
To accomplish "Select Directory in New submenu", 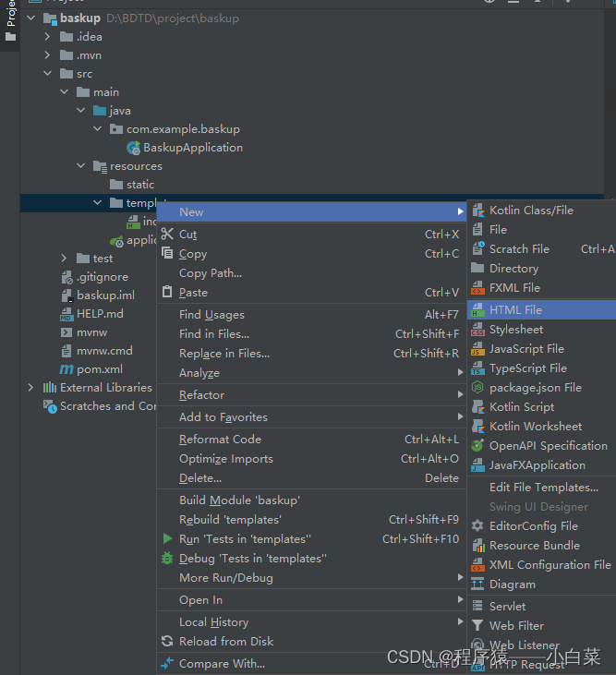I will coord(541,269).
